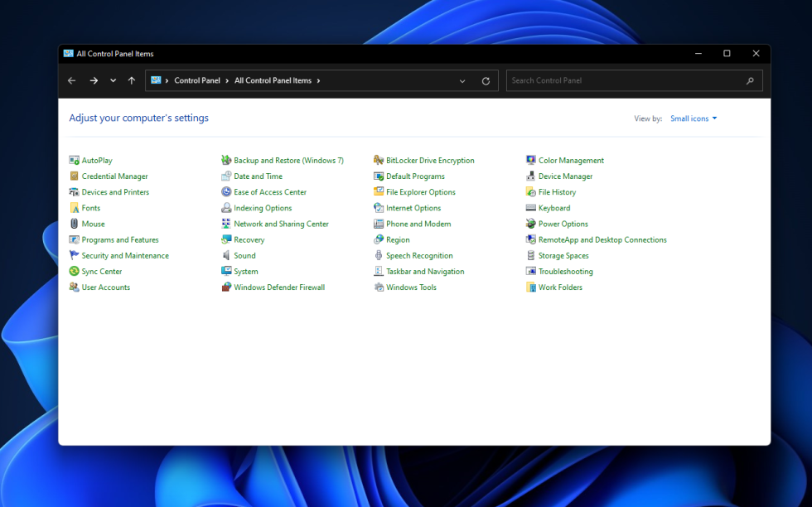Open Speech Recognition settings
This screenshot has width=812, height=507.
coord(421,255)
